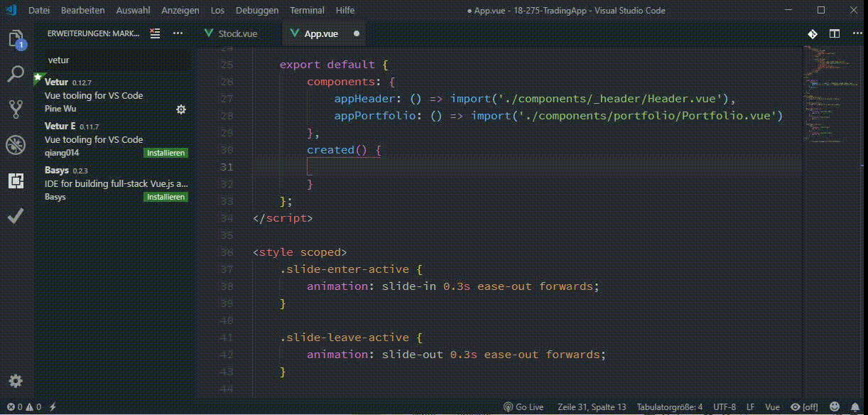
Task: Click the export default keyword on line 25
Action: 327,65
